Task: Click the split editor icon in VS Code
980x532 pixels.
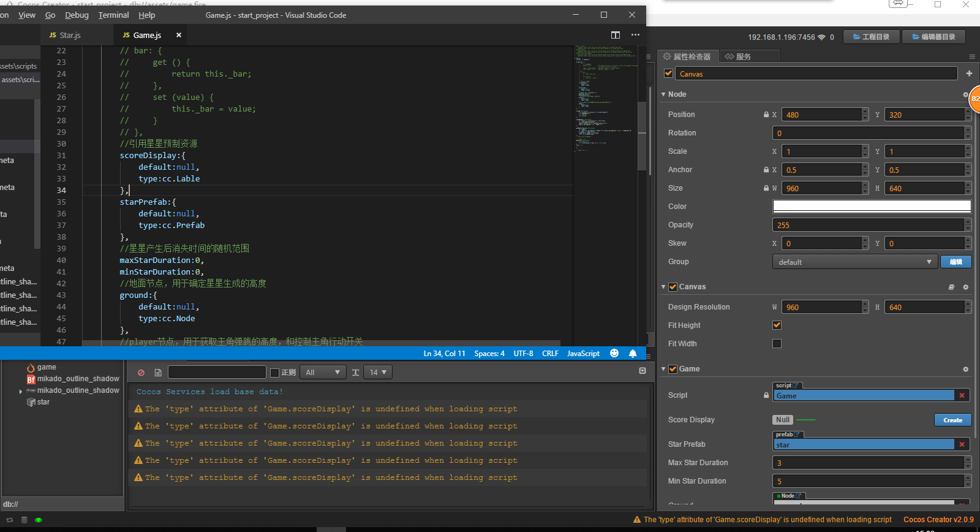Action: 616,35
